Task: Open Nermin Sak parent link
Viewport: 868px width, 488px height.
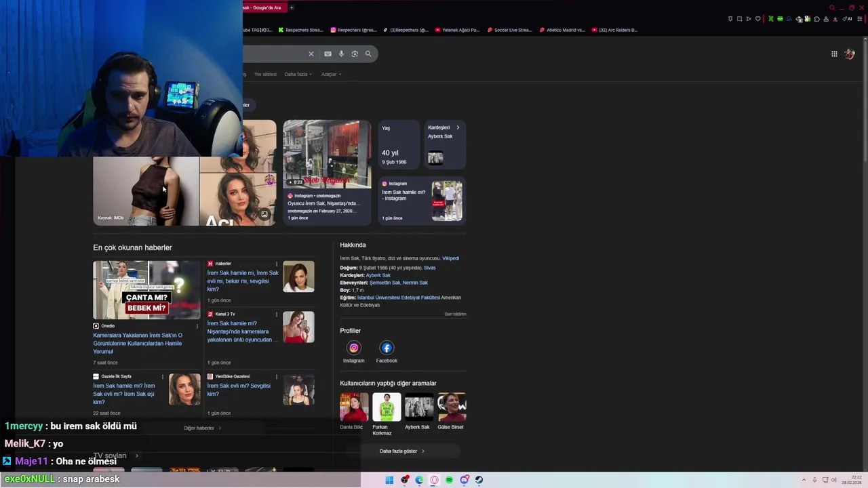Action: [x=415, y=283]
